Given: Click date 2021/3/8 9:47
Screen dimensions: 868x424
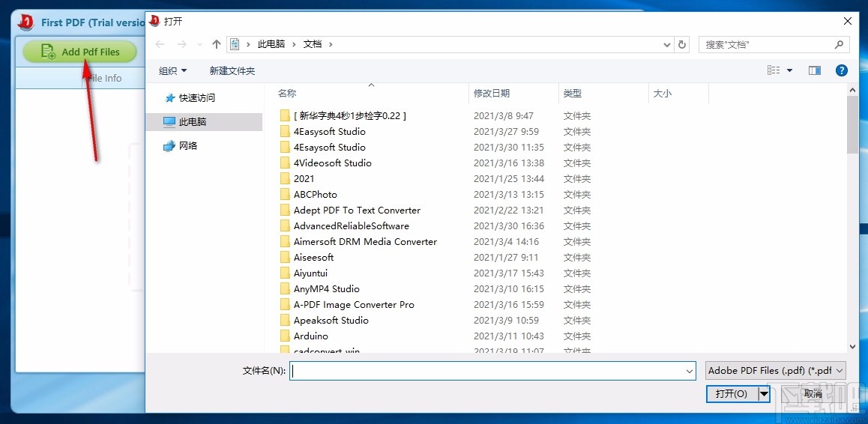Looking at the screenshot, I should [503, 115].
